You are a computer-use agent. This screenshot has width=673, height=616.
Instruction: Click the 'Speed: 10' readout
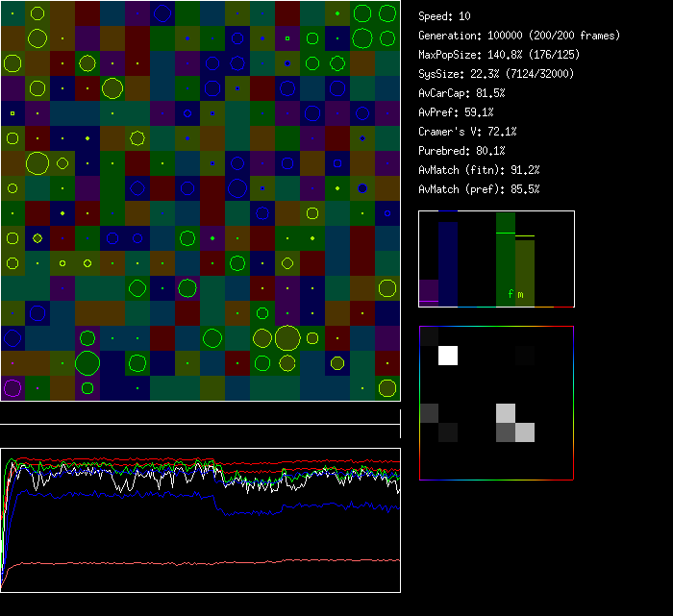point(445,16)
